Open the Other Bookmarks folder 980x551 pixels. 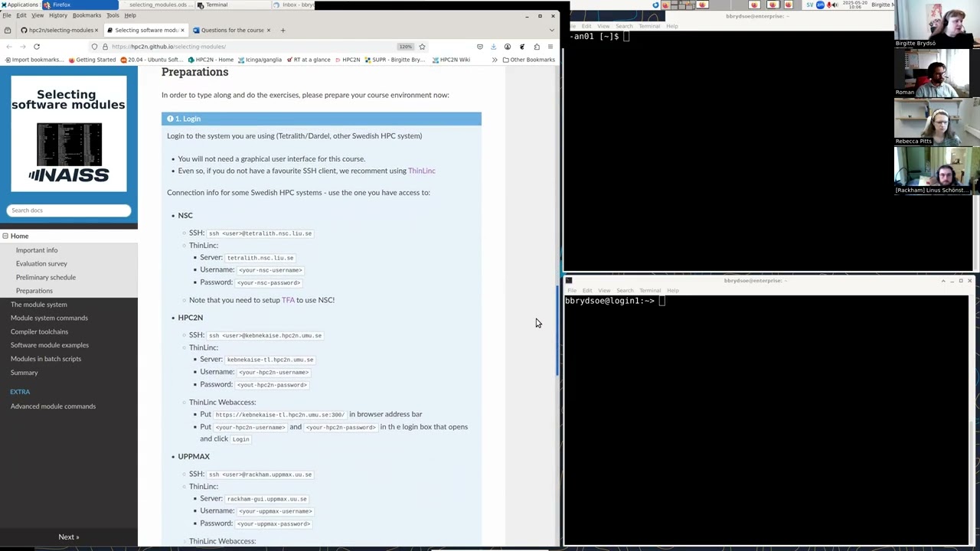[529, 60]
